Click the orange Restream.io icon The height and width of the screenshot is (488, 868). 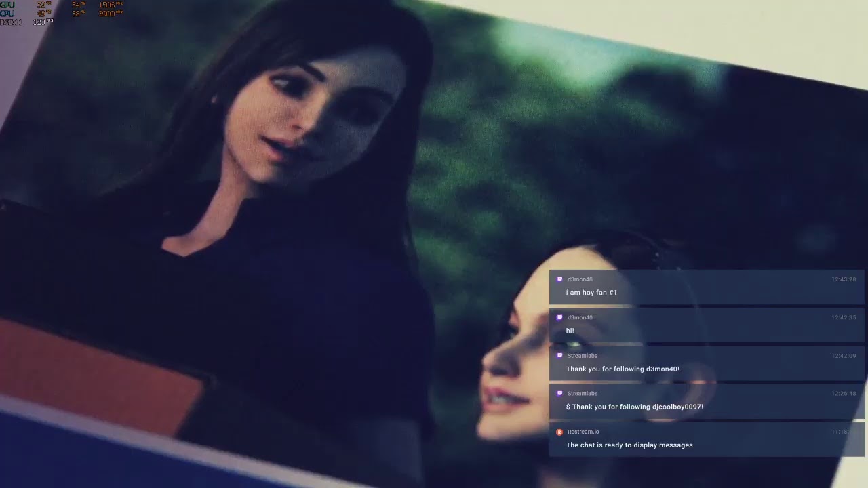559,432
